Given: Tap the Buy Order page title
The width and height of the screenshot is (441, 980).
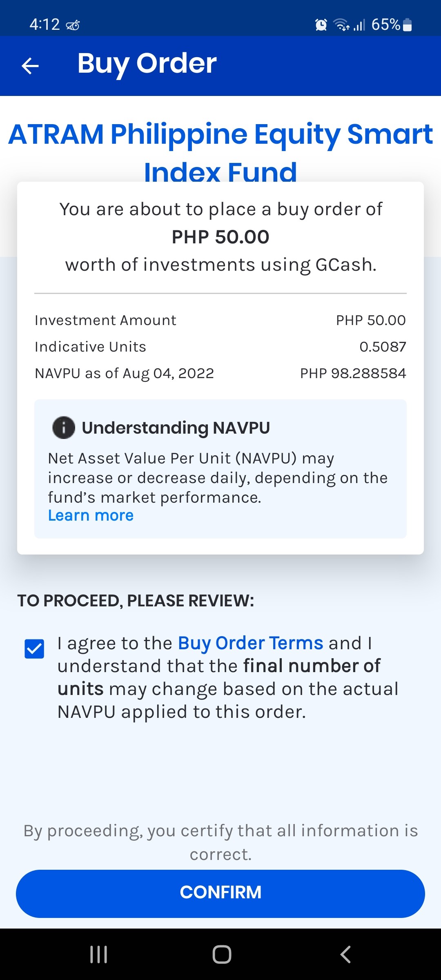Looking at the screenshot, I should pos(147,64).
